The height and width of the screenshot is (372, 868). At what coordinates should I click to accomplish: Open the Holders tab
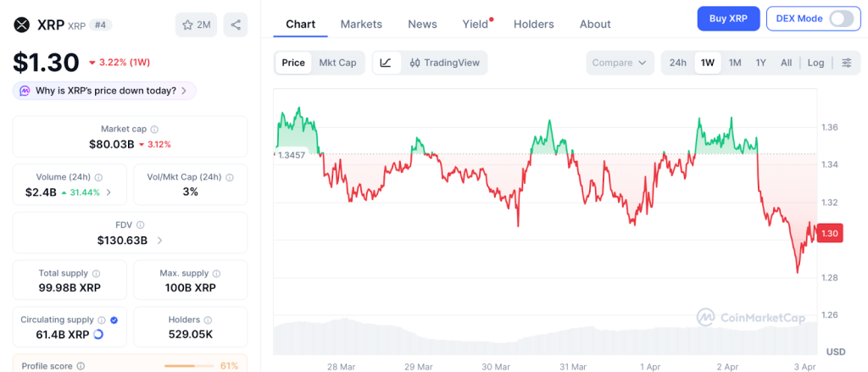534,24
